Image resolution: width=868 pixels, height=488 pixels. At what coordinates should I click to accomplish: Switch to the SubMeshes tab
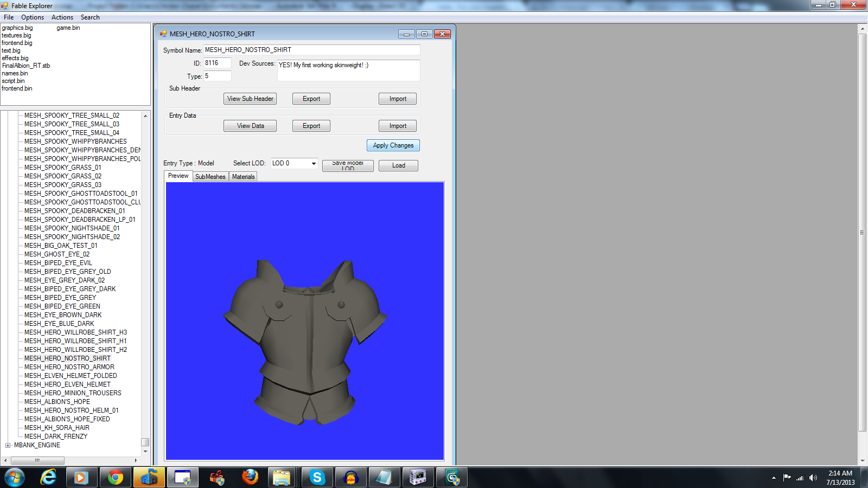pos(210,177)
